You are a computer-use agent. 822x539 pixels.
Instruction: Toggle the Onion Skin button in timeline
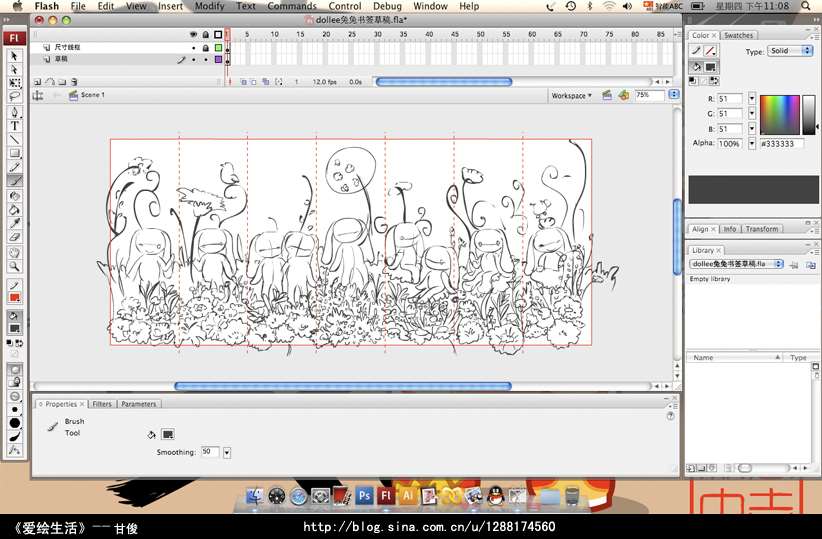coord(244,82)
